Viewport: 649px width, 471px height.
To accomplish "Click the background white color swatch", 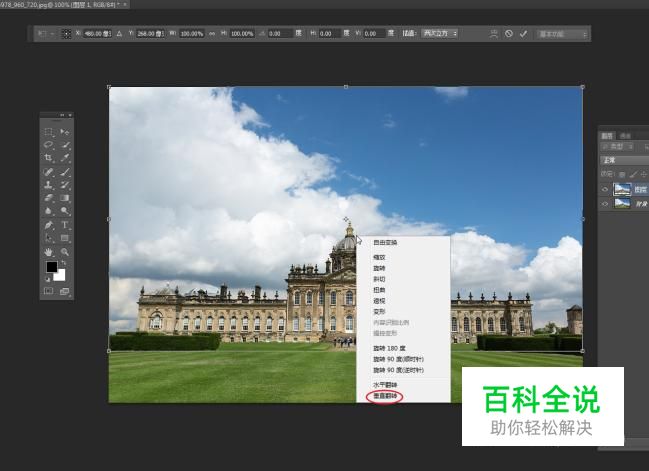I will 60,276.
